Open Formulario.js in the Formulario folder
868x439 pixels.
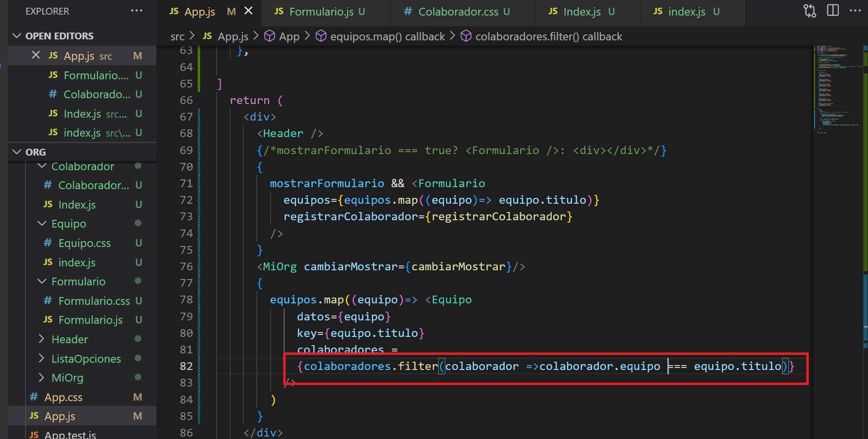point(83,320)
